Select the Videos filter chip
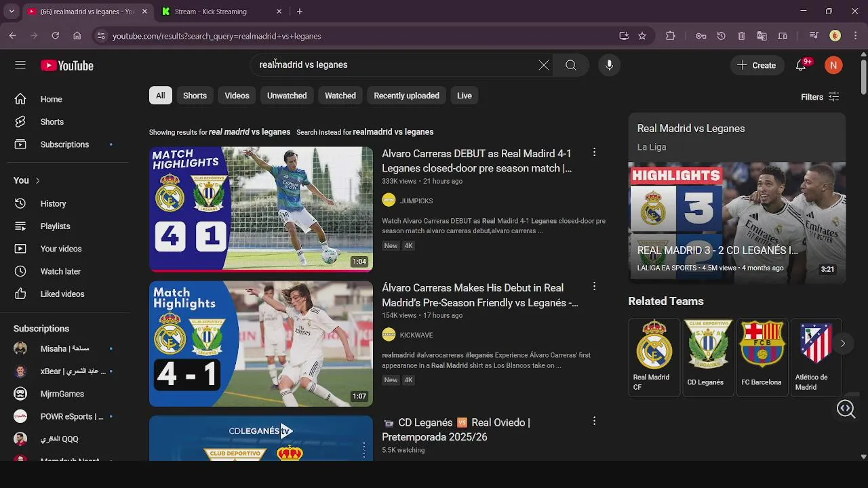 237,96
